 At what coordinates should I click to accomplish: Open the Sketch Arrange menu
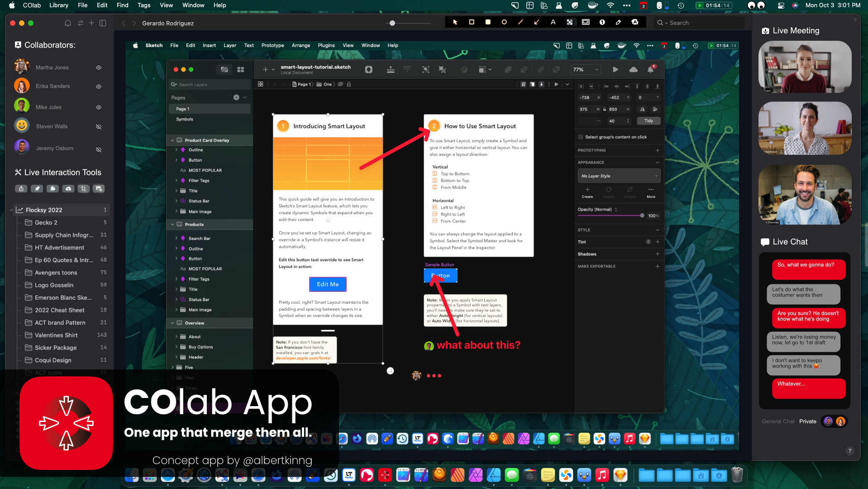coord(301,45)
